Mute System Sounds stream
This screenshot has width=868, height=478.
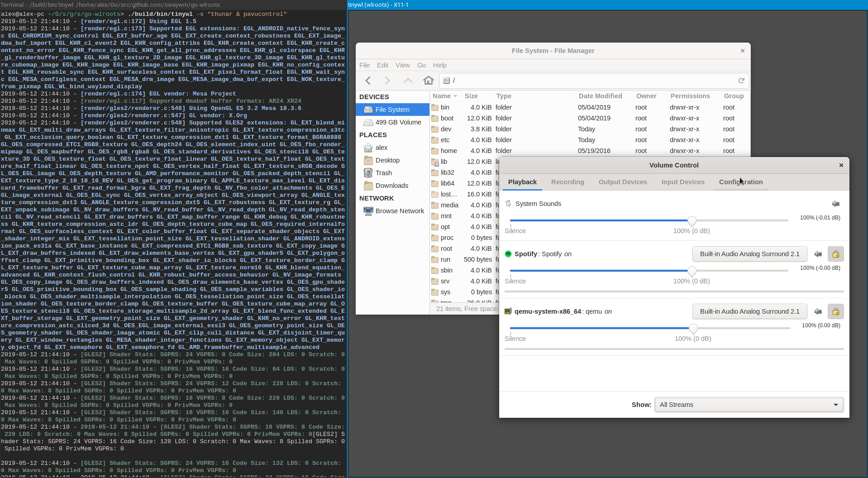[x=836, y=204]
